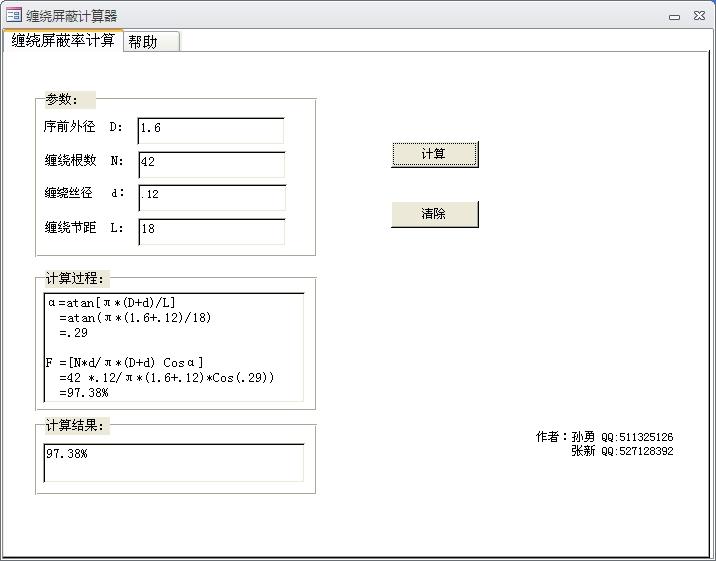Image resolution: width=716 pixels, height=561 pixels.
Task: Click the 序前外径 D: label
Action: [83, 127]
